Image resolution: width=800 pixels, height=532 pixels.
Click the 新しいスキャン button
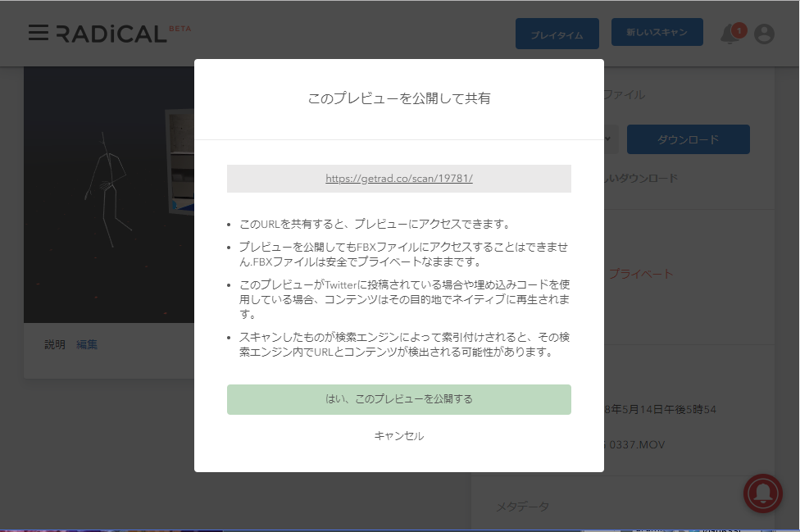(x=657, y=32)
